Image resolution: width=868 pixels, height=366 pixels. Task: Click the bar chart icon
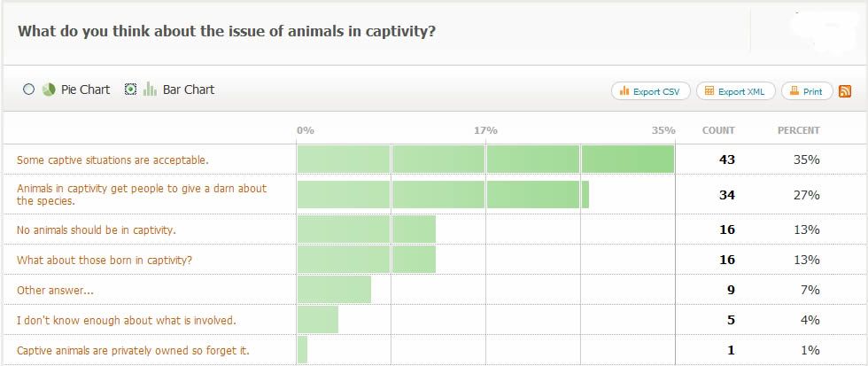tap(150, 90)
